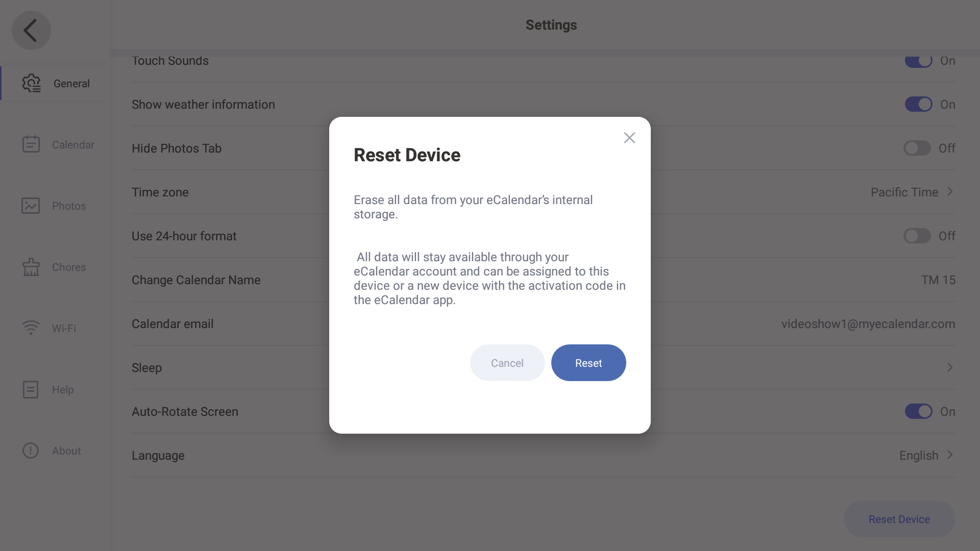Select the Calendar email address value
The height and width of the screenshot is (551, 980).
click(x=868, y=324)
